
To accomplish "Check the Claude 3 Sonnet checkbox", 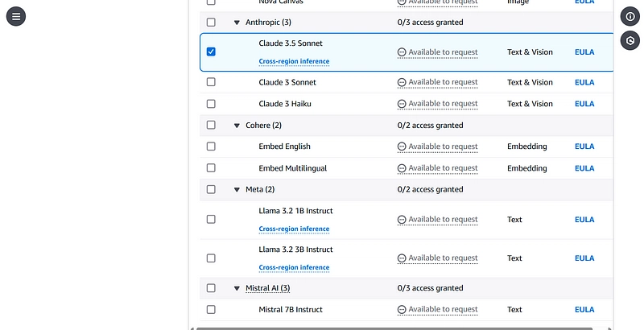I will pos(211,82).
